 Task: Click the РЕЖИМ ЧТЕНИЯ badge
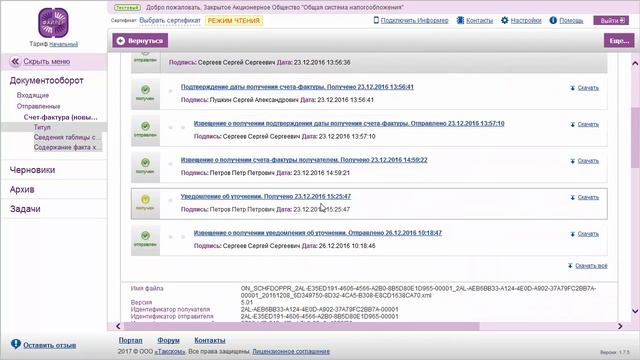pos(234,20)
